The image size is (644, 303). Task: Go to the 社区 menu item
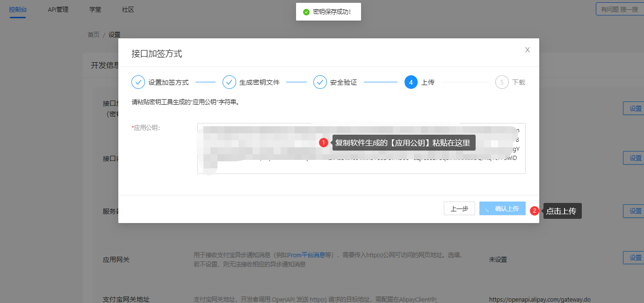[128, 9]
